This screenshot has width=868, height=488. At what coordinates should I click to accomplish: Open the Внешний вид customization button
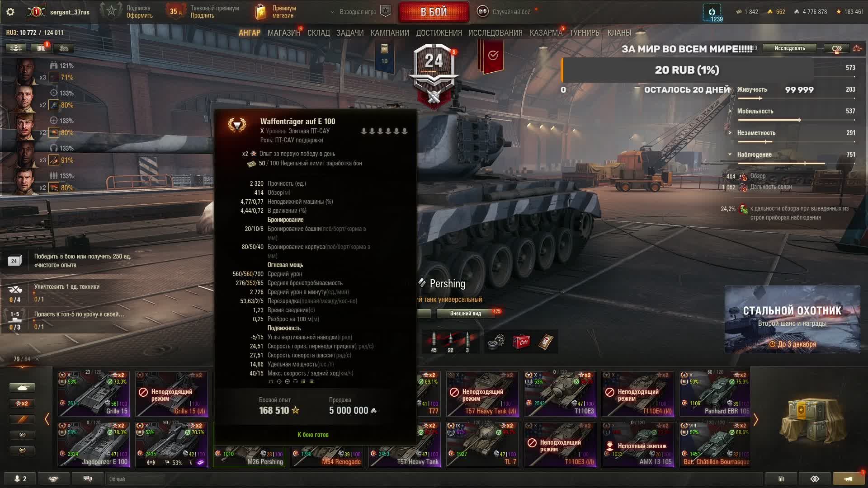466,314
